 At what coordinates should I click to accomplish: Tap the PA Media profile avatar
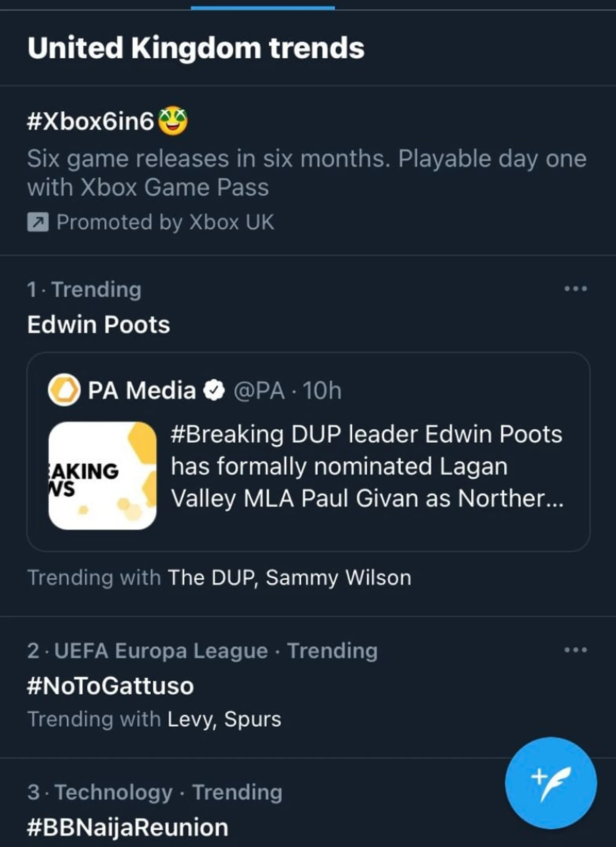click(x=64, y=390)
